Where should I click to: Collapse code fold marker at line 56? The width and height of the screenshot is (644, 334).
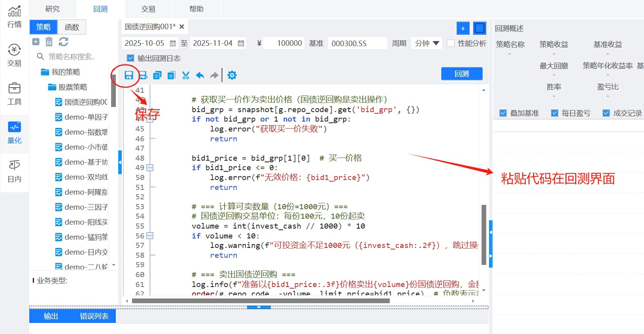[150, 236]
